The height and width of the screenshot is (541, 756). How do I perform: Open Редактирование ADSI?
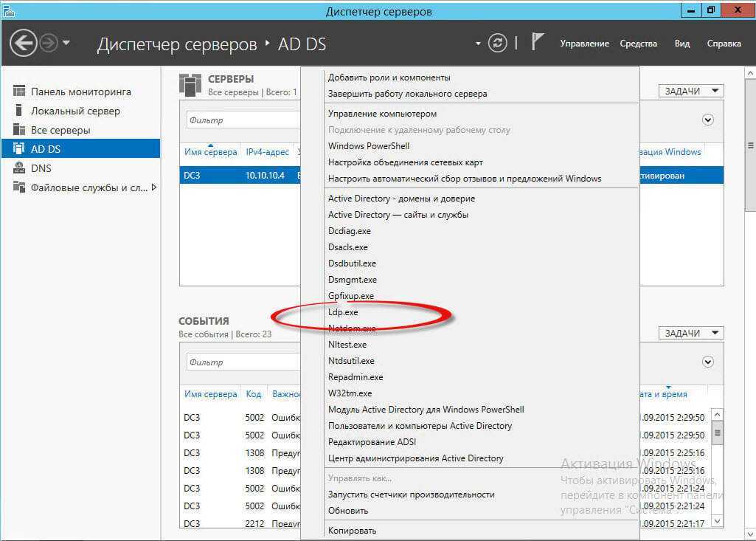pos(372,442)
